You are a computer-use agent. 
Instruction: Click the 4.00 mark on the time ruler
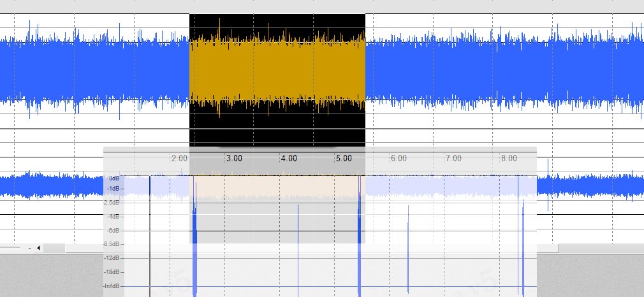[289, 158]
